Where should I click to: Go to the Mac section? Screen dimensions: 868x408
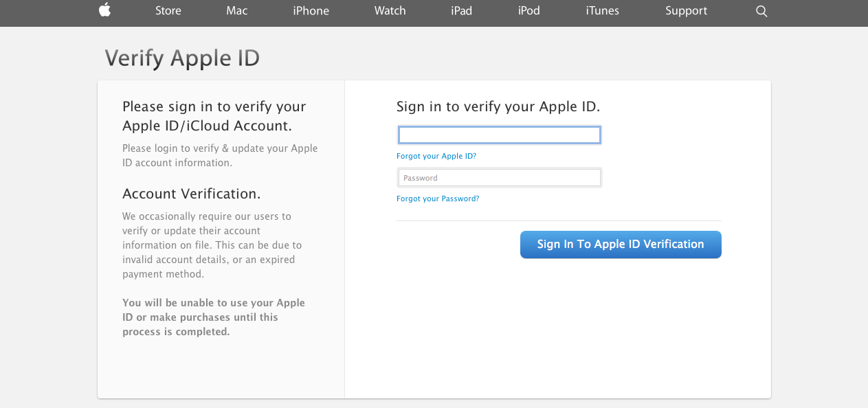(237, 11)
